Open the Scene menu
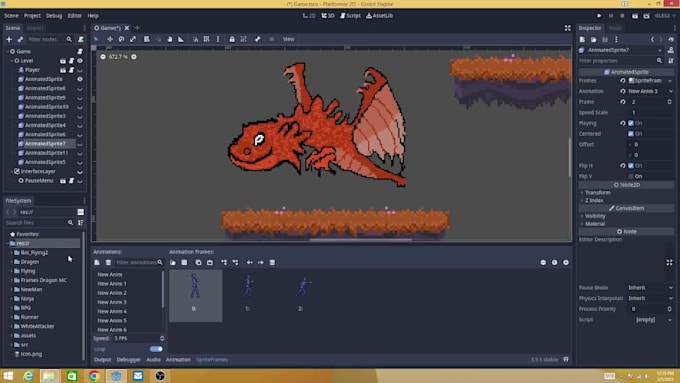 click(x=11, y=16)
